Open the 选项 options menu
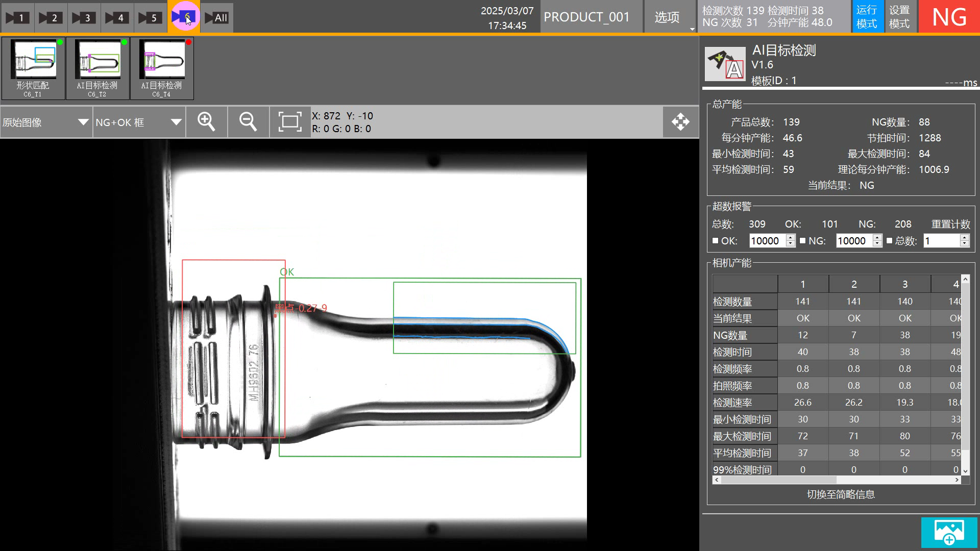Viewport: 980px width, 551px height. click(x=667, y=18)
